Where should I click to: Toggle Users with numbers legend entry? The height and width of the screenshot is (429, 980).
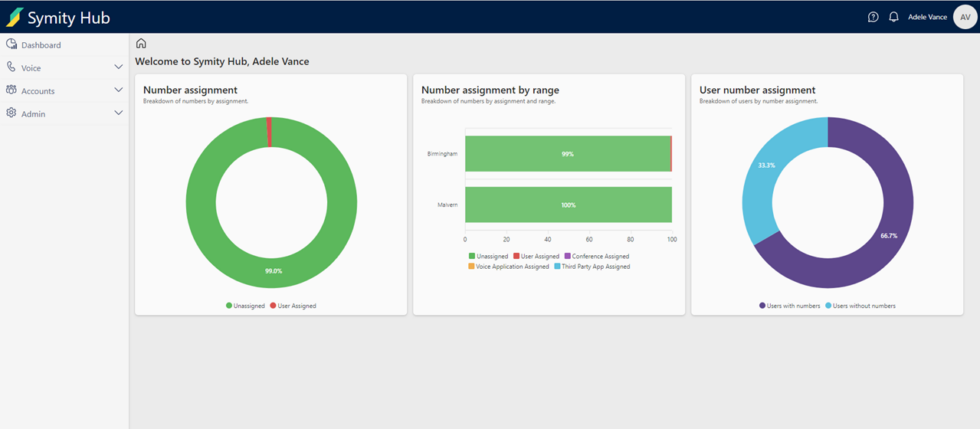tap(789, 306)
